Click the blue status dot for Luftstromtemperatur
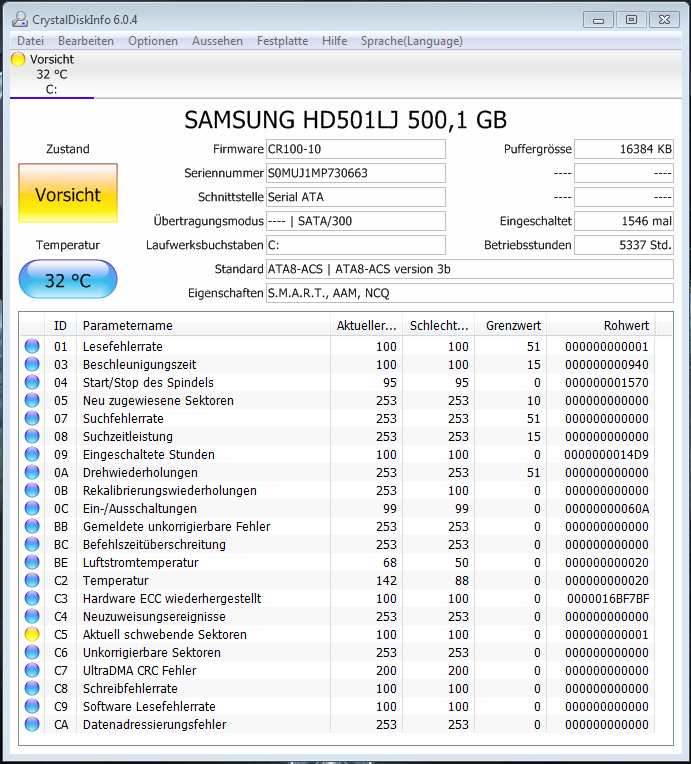 point(32,562)
